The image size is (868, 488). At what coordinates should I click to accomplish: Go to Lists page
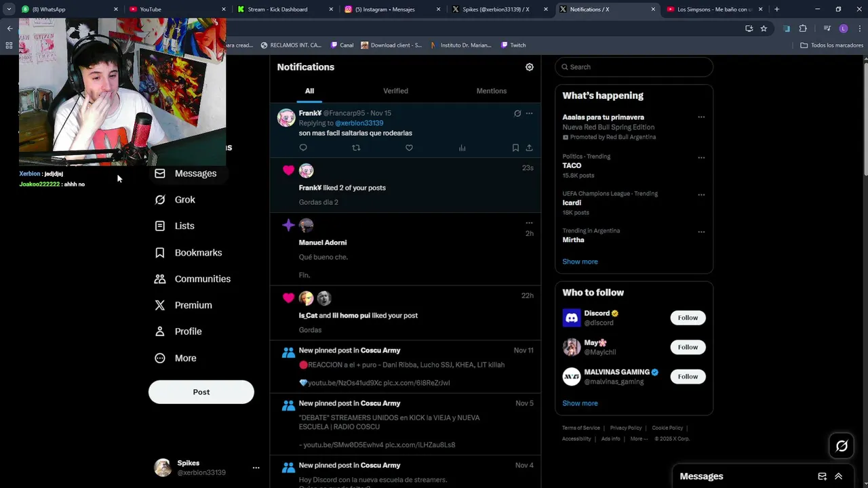[x=175, y=226]
